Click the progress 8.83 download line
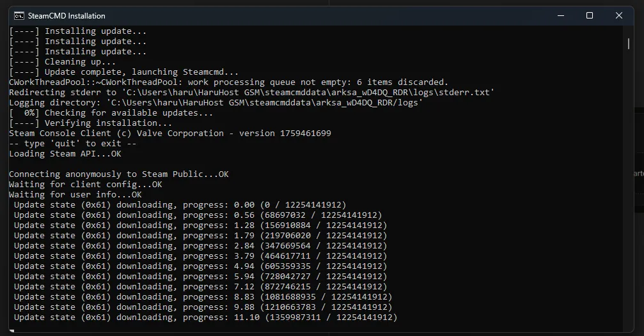 [x=203, y=297]
